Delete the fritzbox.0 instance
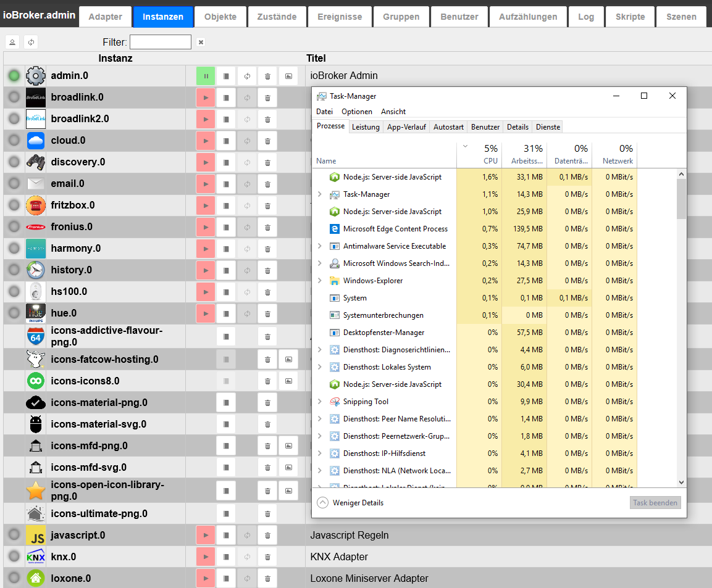The image size is (712, 588). coord(267,205)
